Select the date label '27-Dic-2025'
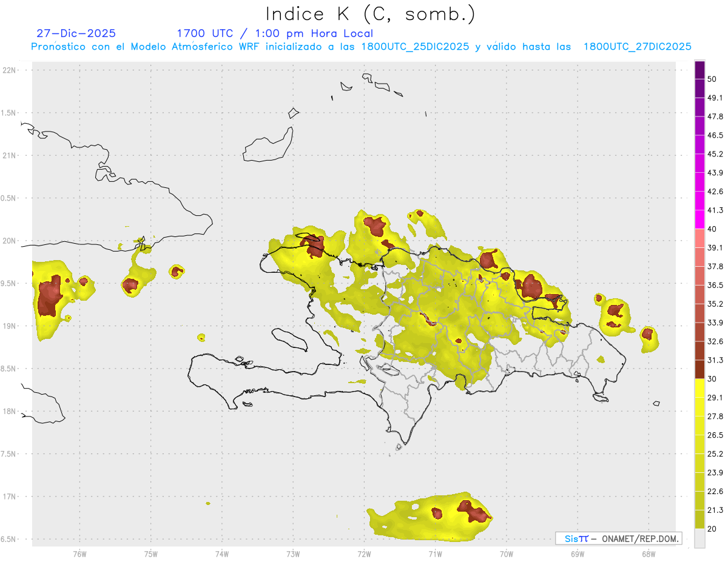 [76, 33]
